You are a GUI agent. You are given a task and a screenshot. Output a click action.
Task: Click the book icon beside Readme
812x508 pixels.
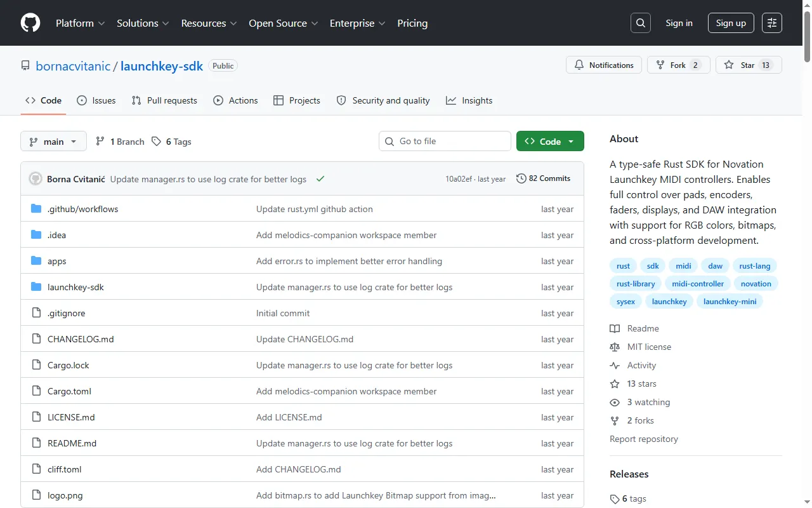[x=615, y=328]
